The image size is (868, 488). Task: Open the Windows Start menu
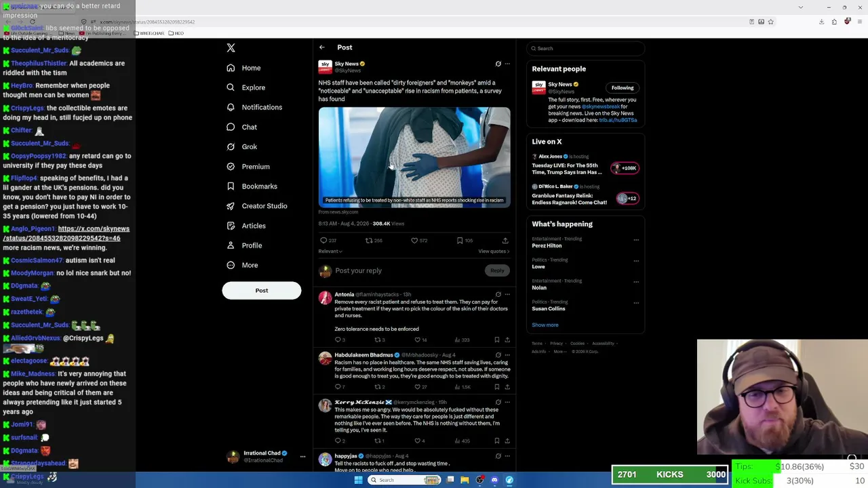click(x=358, y=480)
